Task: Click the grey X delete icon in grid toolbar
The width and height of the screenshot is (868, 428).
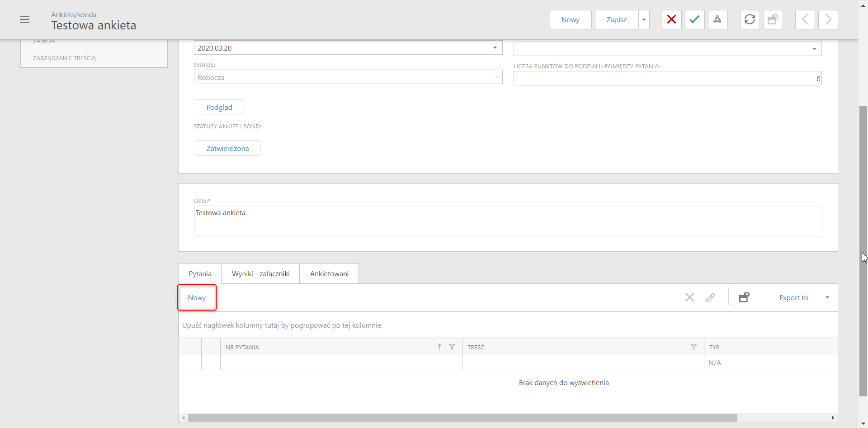Action: (689, 297)
